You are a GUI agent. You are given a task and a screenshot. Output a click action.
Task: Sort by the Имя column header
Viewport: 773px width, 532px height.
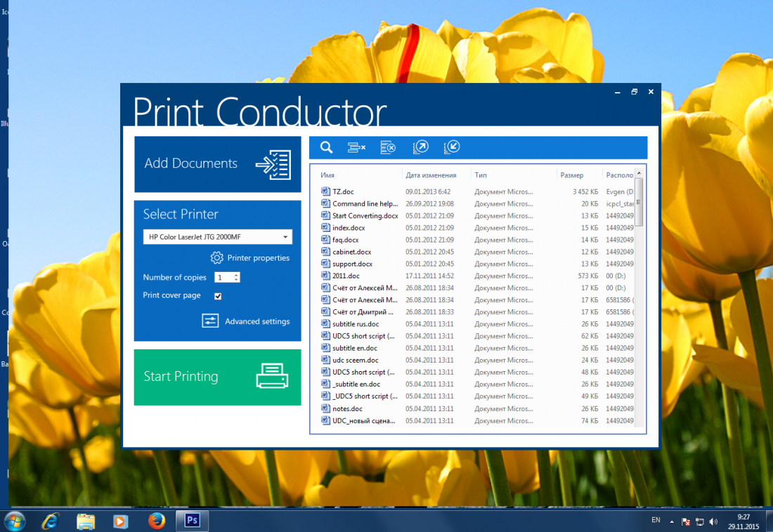[327, 175]
